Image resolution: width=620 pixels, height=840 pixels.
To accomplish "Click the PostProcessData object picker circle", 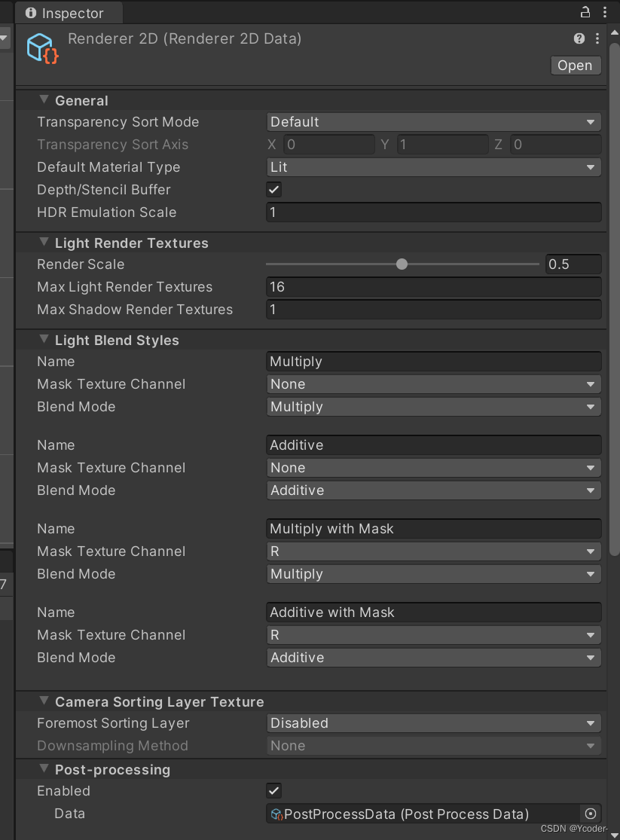I will pyautogui.click(x=590, y=814).
